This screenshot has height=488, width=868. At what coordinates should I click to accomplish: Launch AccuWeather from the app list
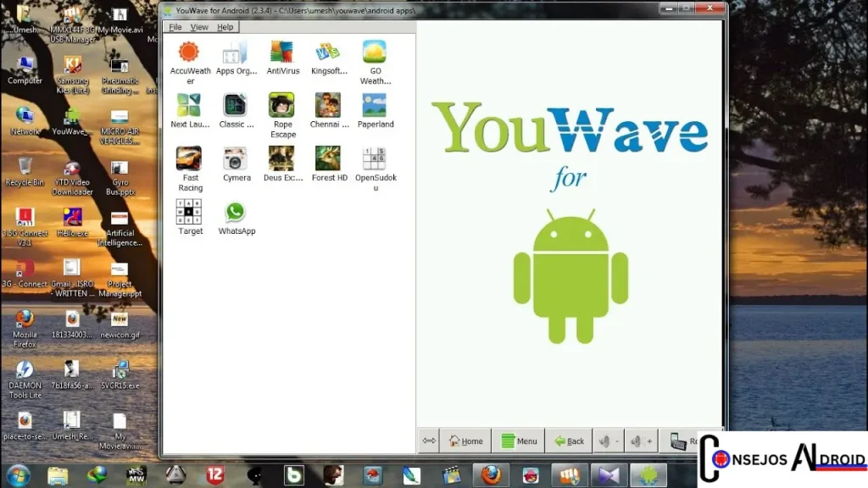(x=189, y=52)
